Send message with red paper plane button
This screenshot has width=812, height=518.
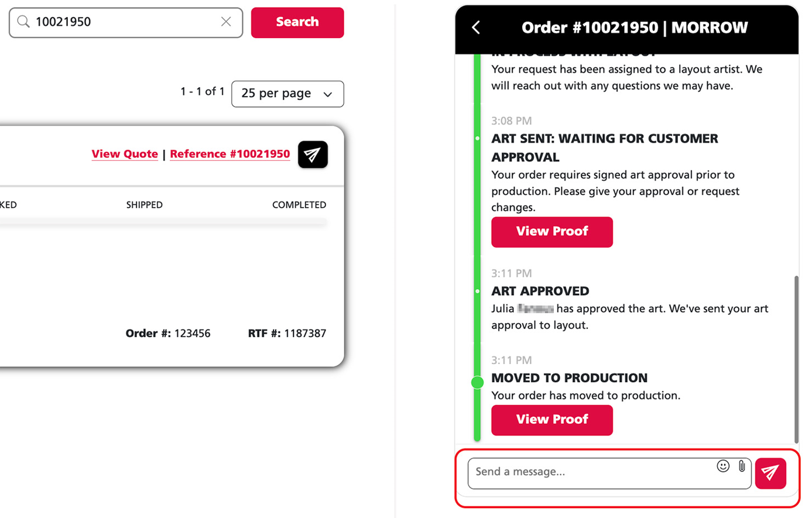(770, 473)
